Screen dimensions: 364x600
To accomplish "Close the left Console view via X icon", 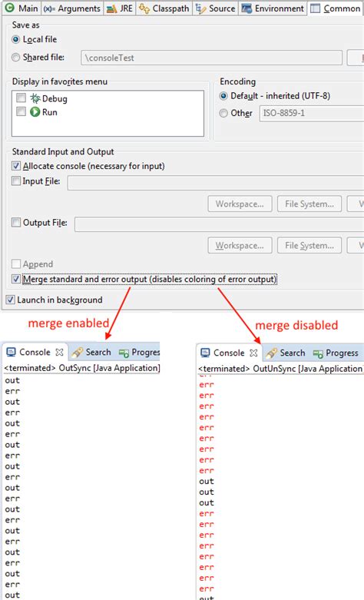I will coord(59,352).
